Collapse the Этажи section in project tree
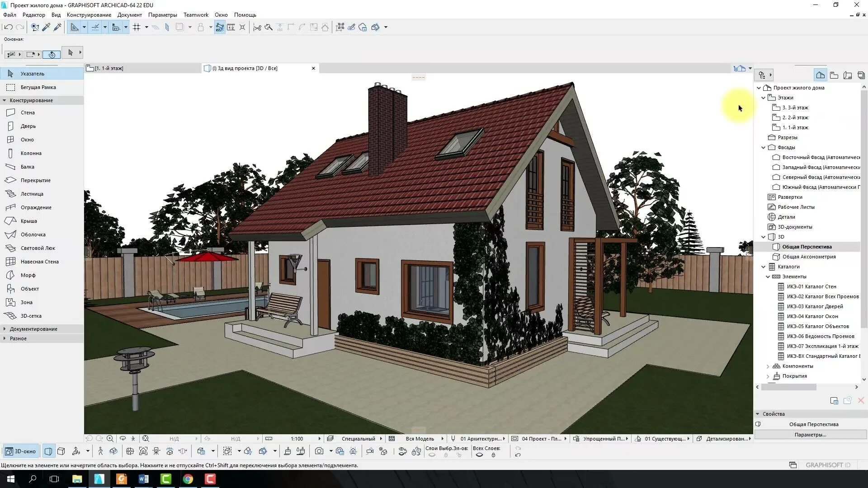 764,97
